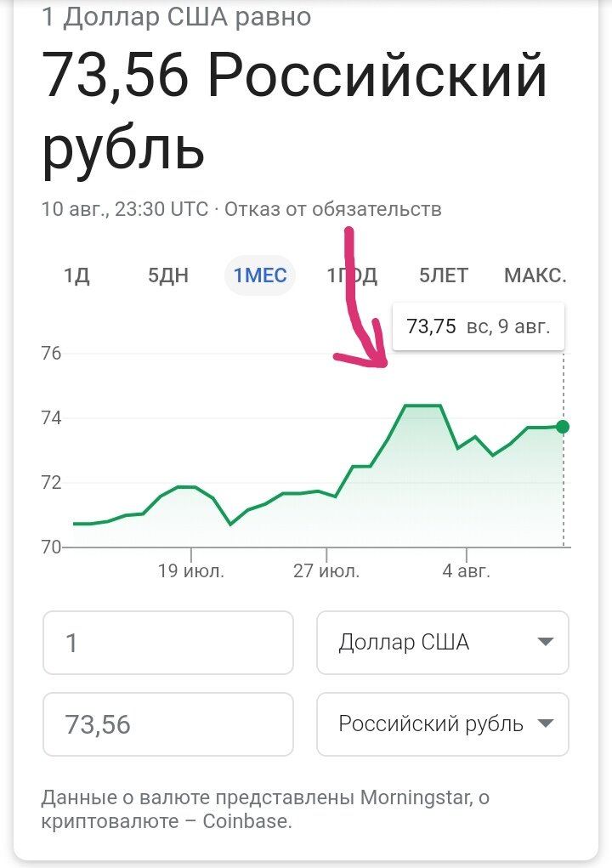Click the 76 label on vertical axis
Screen dimensions: 612x868
tap(51, 353)
